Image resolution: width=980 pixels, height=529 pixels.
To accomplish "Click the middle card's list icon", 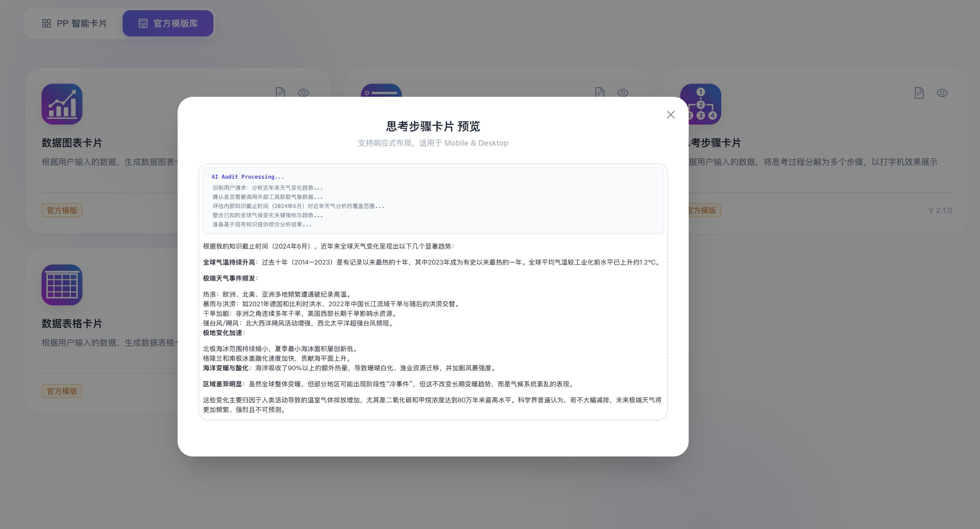I will coord(381,91).
